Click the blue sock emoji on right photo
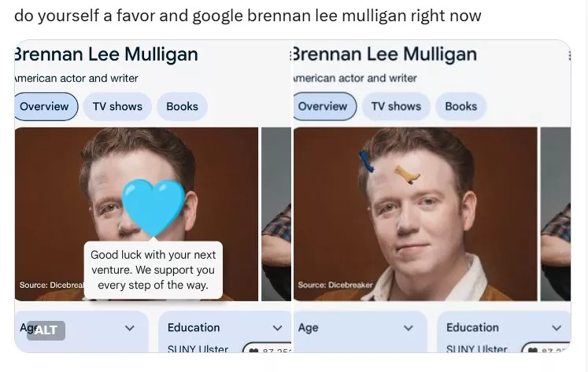Image resolution: width=588 pixels, height=372 pixels. point(366,161)
